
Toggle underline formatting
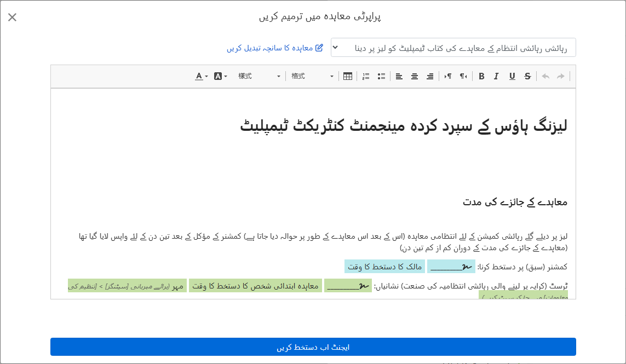click(512, 76)
